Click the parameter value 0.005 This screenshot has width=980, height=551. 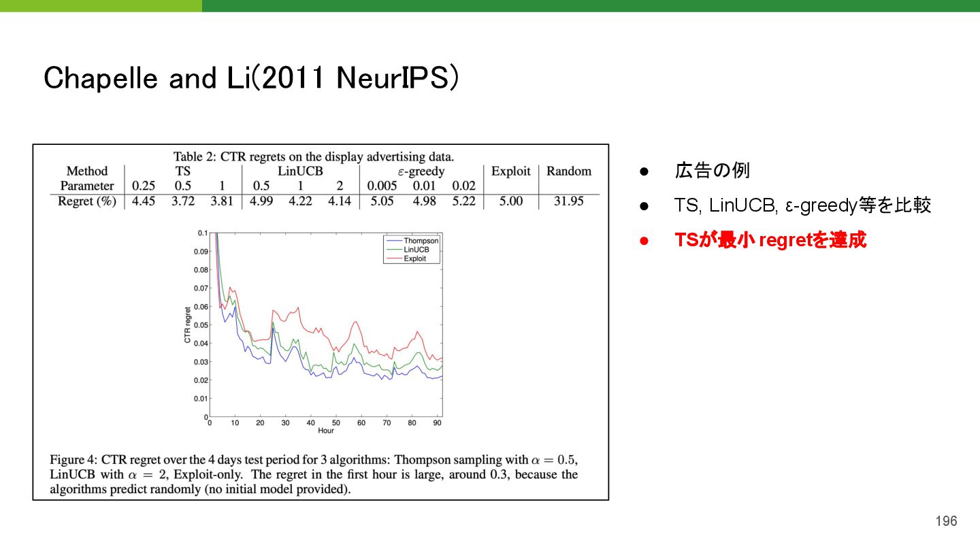[x=381, y=186]
